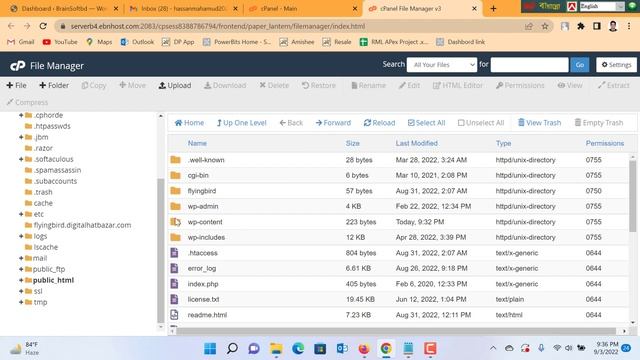Expand the tmp tree folder

(x=21, y=302)
